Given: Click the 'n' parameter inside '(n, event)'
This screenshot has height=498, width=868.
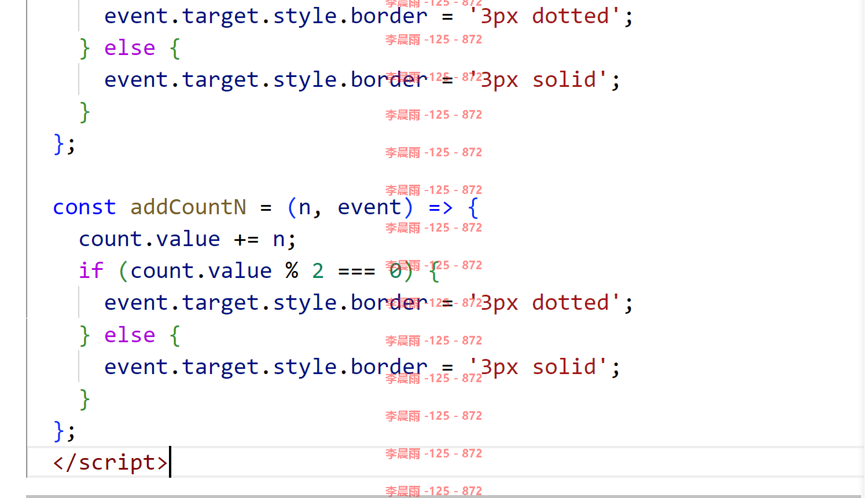Looking at the screenshot, I should tap(305, 207).
